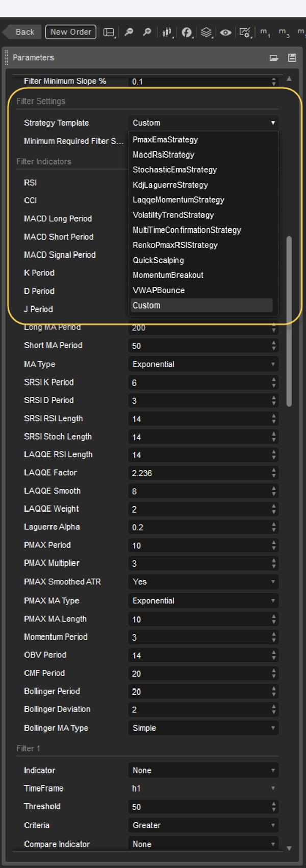Open the indicators (f) icon

click(185, 32)
